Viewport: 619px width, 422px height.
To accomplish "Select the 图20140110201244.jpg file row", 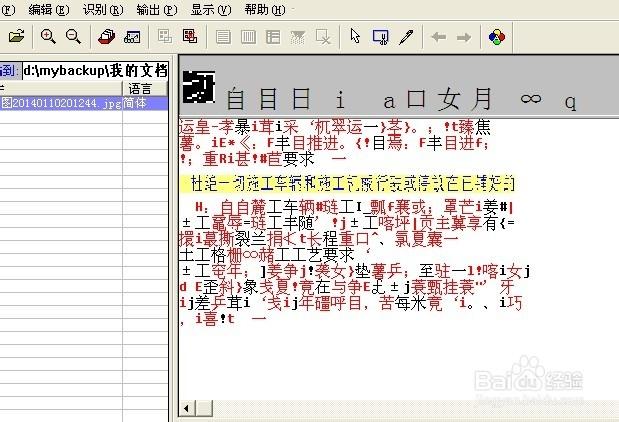I will [60, 103].
